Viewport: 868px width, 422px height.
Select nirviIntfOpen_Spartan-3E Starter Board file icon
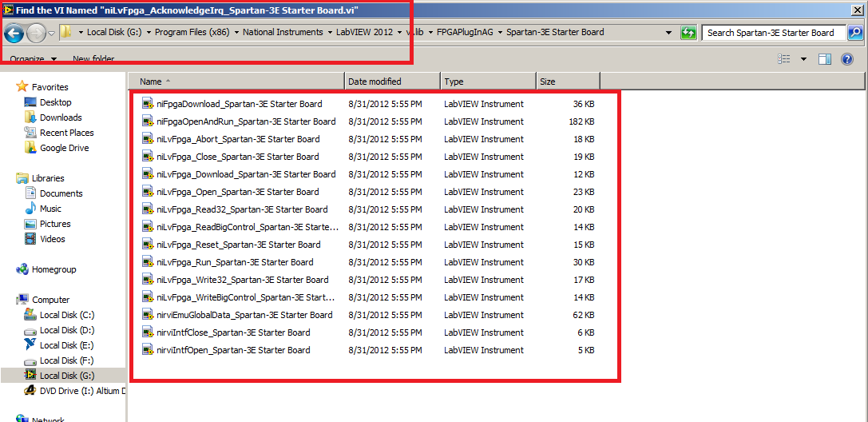148,350
